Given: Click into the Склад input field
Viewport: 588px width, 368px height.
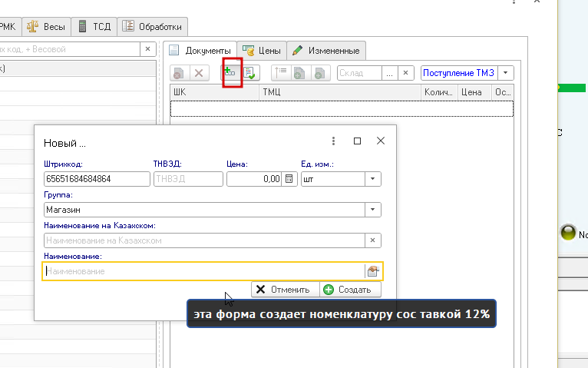Looking at the screenshot, I should [x=359, y=73].
